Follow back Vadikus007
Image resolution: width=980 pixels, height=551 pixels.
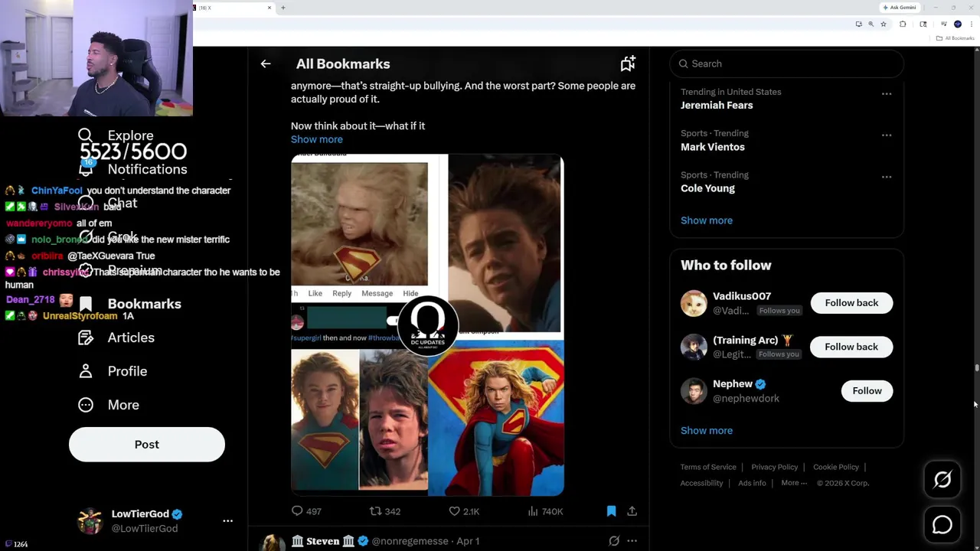(851, 303)
